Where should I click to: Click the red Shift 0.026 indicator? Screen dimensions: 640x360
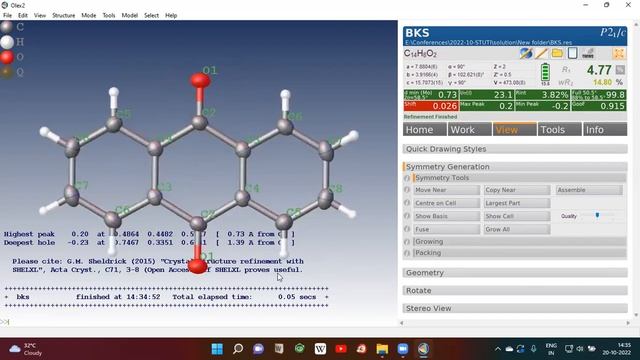[431, 106]
